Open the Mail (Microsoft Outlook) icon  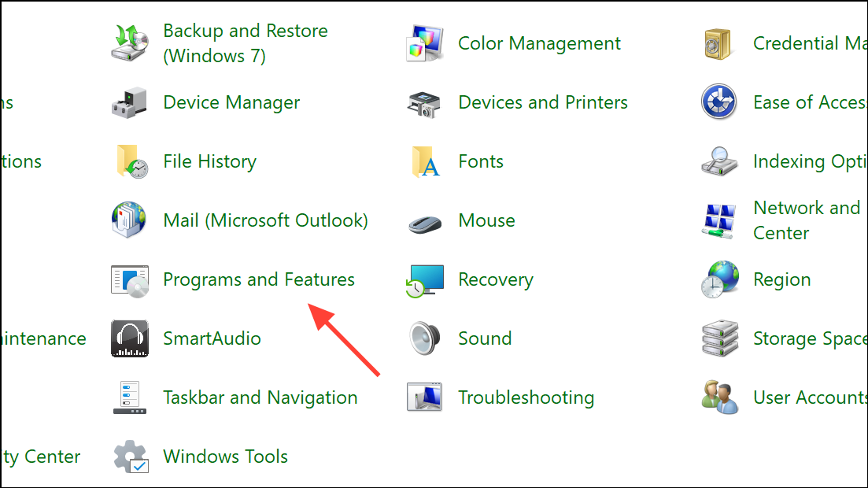pyautogui.click(x=130, y=221)
